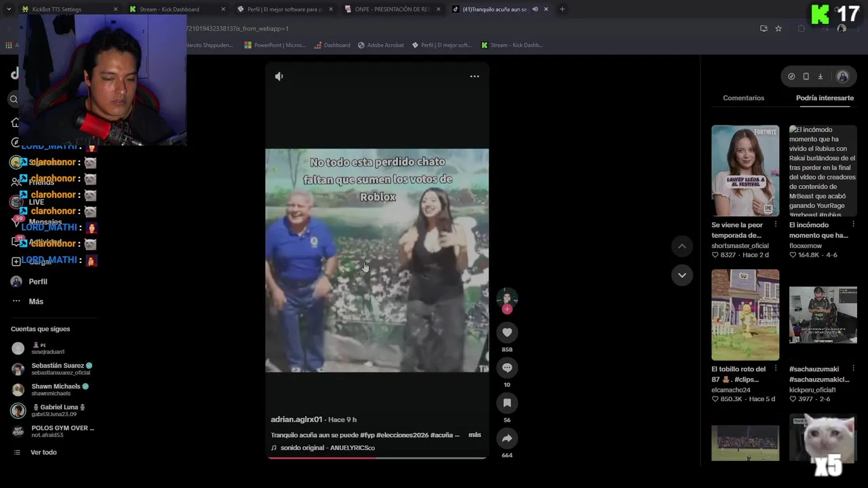Open options for the 'El incómodo momento' card
The image size is (868, 488).
[x=853, y=224]
